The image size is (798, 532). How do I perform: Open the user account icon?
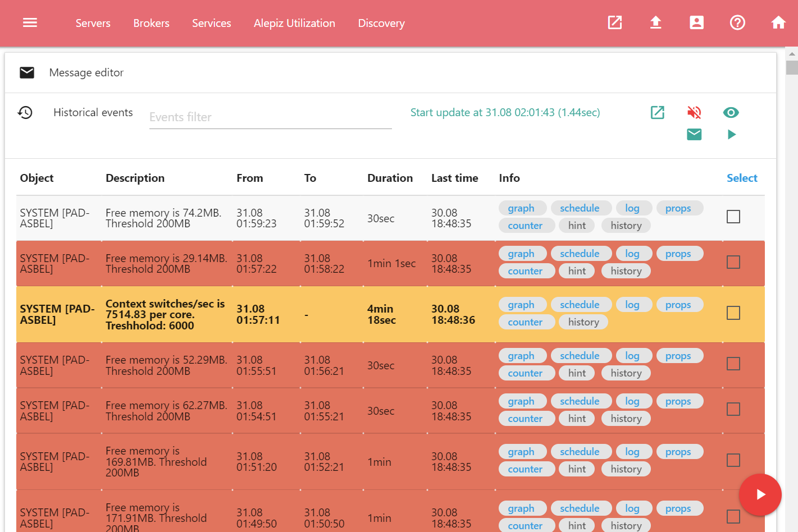click(x=696, y=22)
